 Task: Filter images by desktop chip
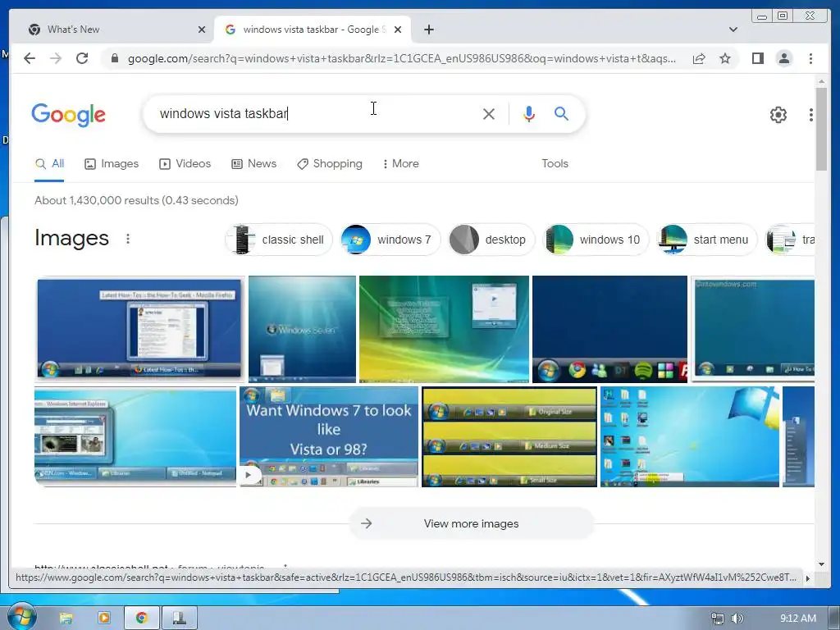pos(491,240)
